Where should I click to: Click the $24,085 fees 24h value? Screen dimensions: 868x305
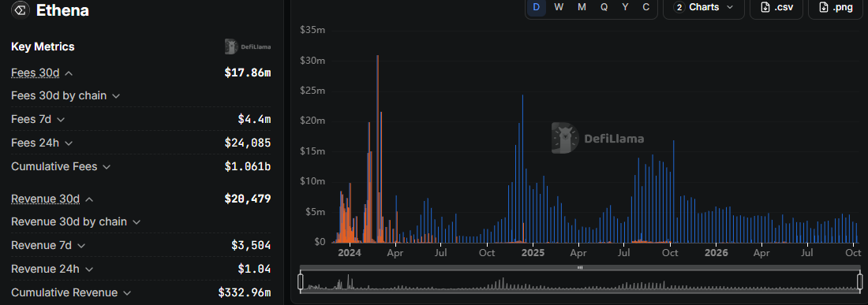tap(248, 143)
